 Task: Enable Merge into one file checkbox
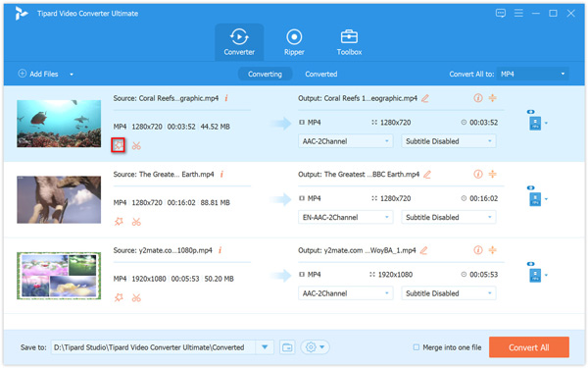coord(416,347)
